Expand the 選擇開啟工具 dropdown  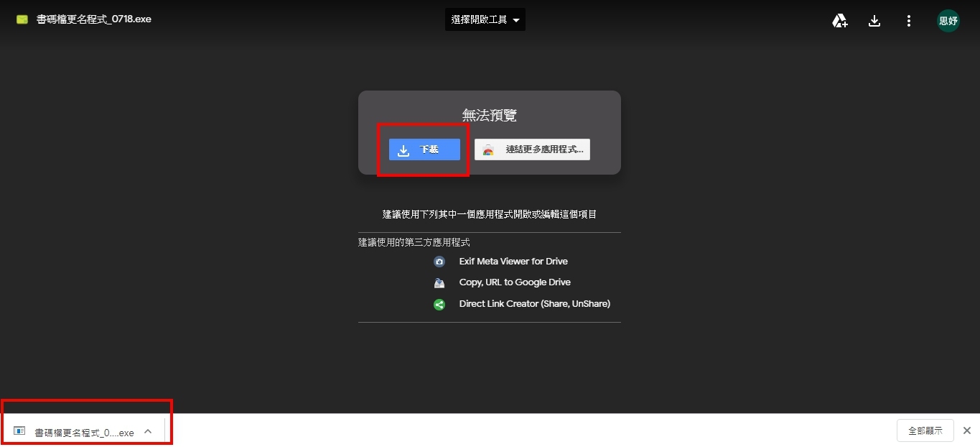coord(485,20)
